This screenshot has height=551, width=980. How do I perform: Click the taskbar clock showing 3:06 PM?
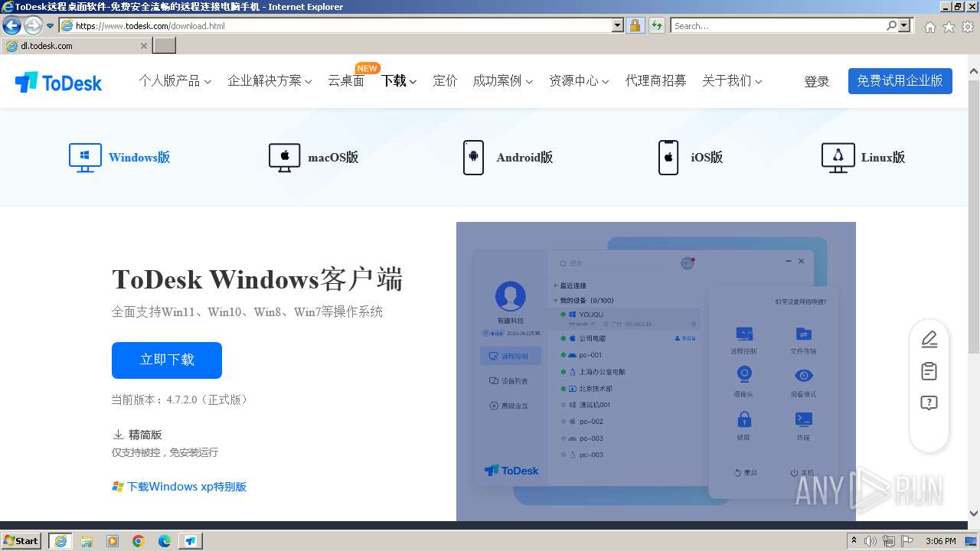coord(940,541)
